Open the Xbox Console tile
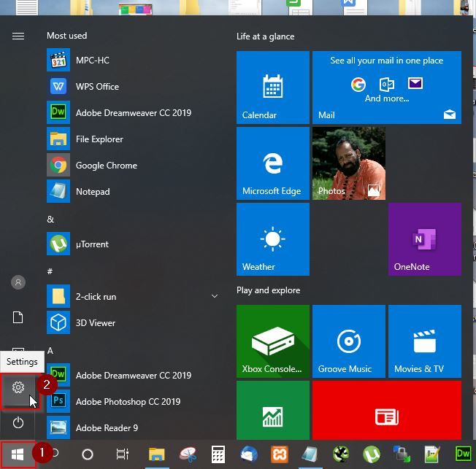This screenshot has width=476, height=469. (x=273, y=341)
